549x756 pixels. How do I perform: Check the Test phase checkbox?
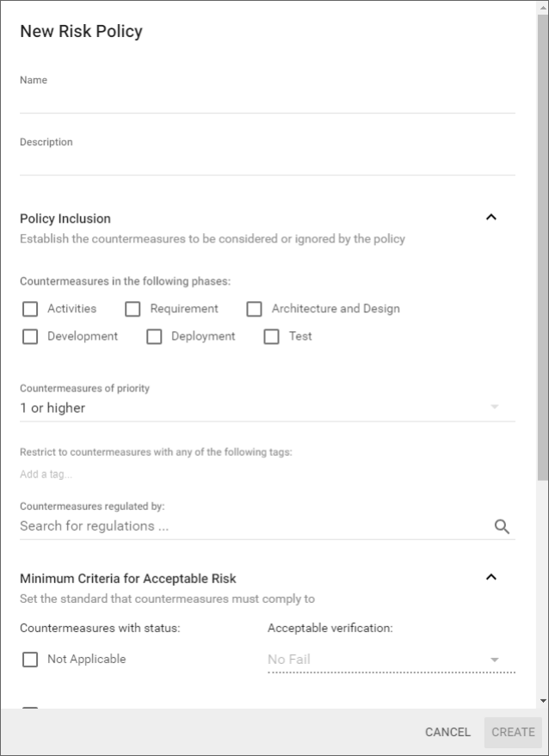(271, 336)
